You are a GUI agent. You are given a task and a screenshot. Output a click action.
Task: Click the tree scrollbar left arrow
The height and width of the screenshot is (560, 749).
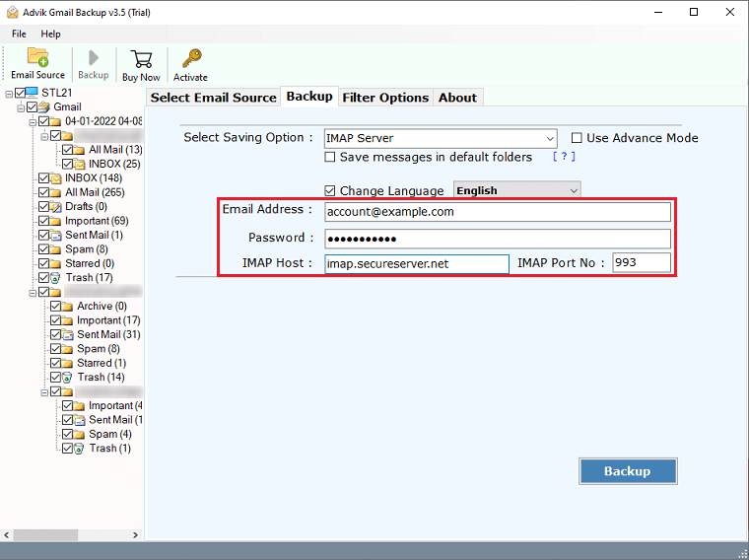7,535
